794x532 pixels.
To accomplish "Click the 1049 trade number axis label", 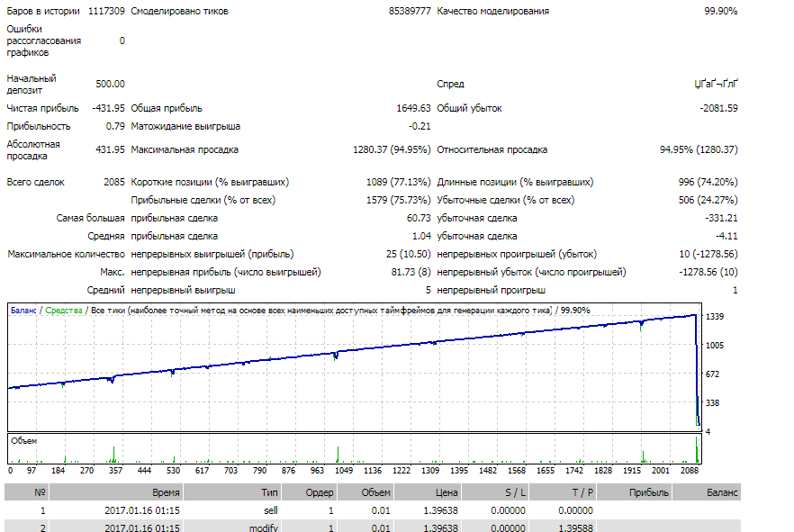I will pos(344,471).
